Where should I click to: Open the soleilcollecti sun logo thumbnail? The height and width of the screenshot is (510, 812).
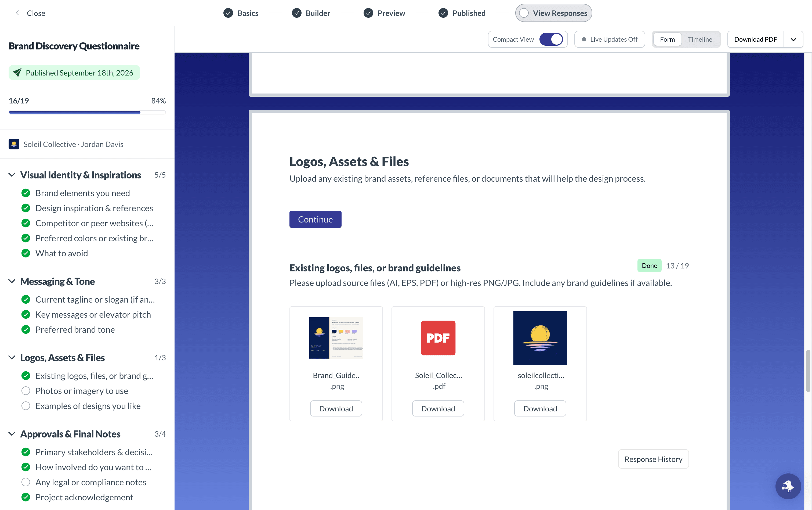click(540, 338)
